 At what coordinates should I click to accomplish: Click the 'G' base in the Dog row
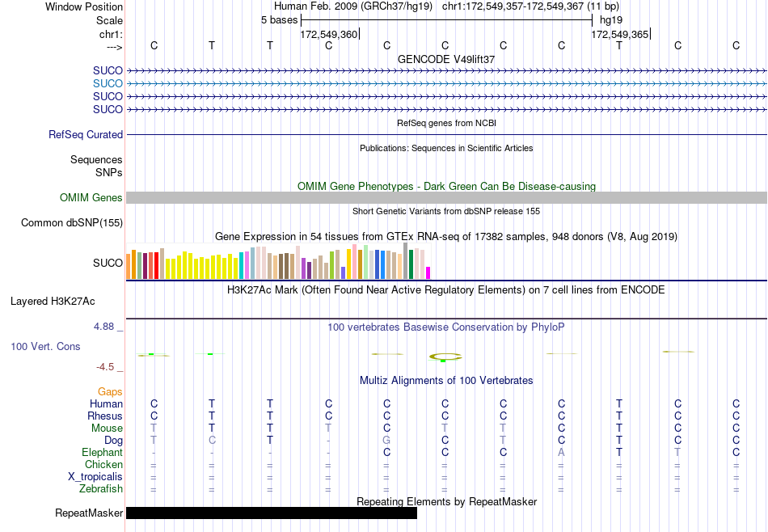coord(386,441)
